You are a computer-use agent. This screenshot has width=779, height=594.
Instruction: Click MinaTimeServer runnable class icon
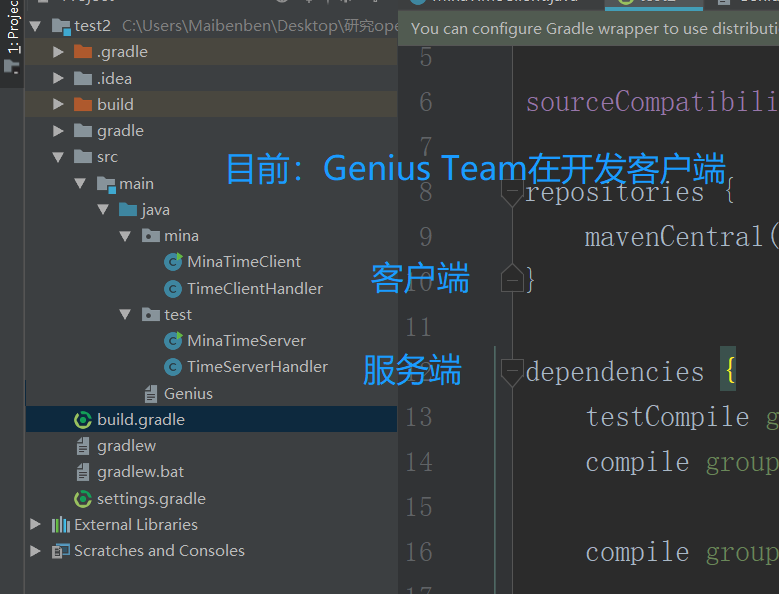173,340
